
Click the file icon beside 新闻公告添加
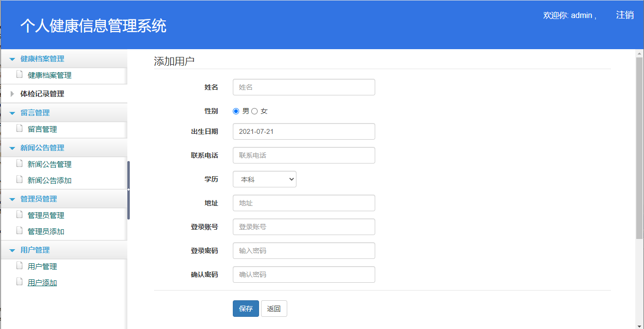(19, 180)
